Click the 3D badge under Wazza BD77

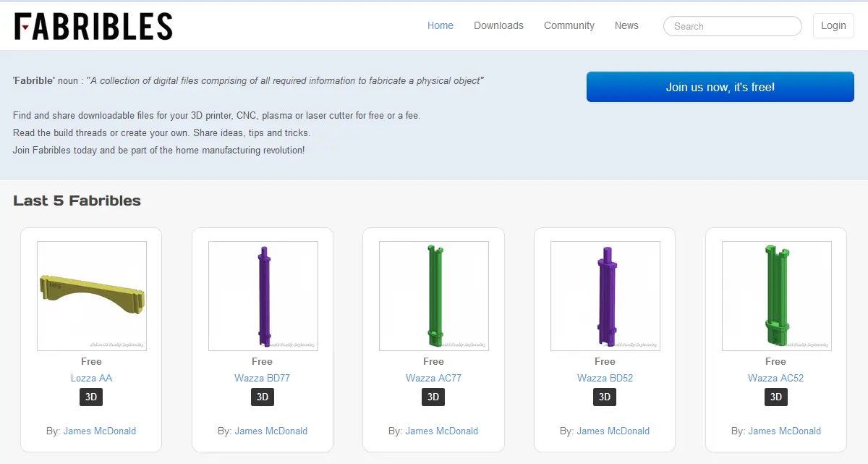pos(263,397)
